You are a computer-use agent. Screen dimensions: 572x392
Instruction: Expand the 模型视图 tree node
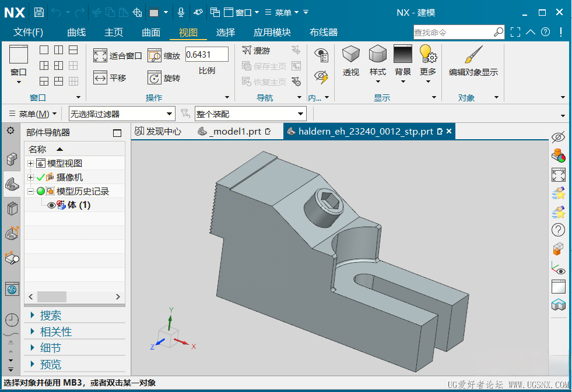31,164
